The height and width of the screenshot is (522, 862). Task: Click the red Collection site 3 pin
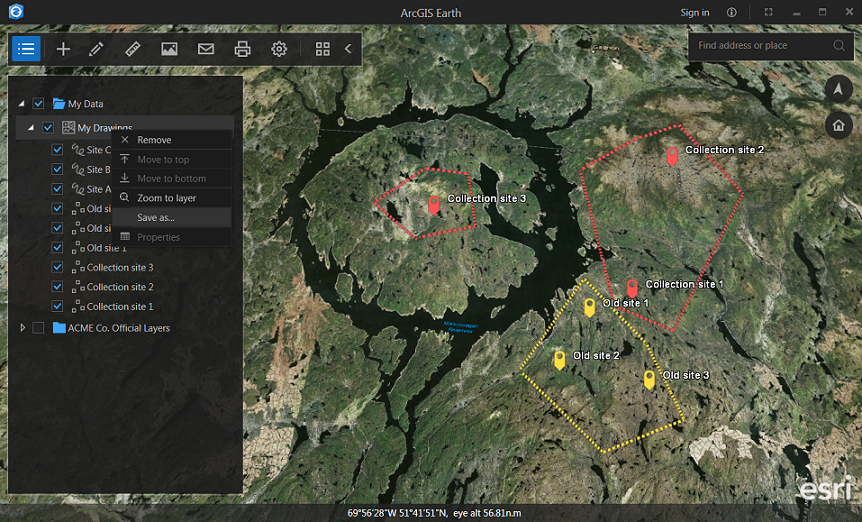[434, 204]
